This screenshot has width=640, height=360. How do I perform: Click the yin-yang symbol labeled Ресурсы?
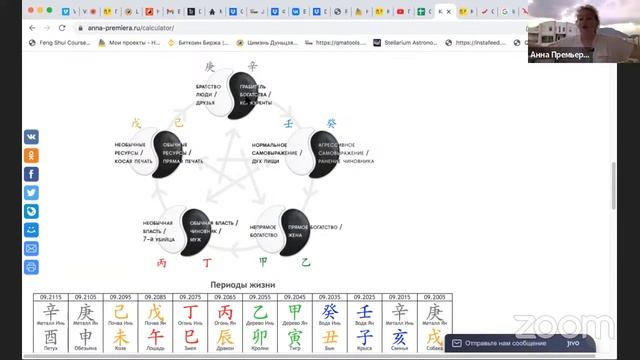[156, 153]
